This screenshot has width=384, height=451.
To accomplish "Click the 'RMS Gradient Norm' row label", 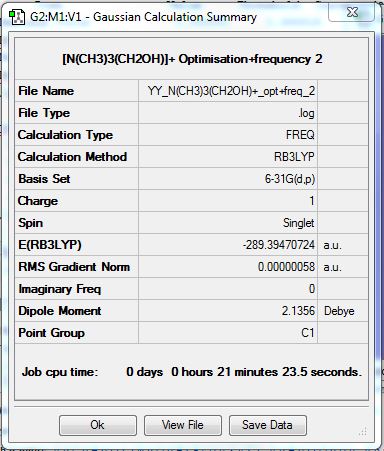I will point(74,267).
